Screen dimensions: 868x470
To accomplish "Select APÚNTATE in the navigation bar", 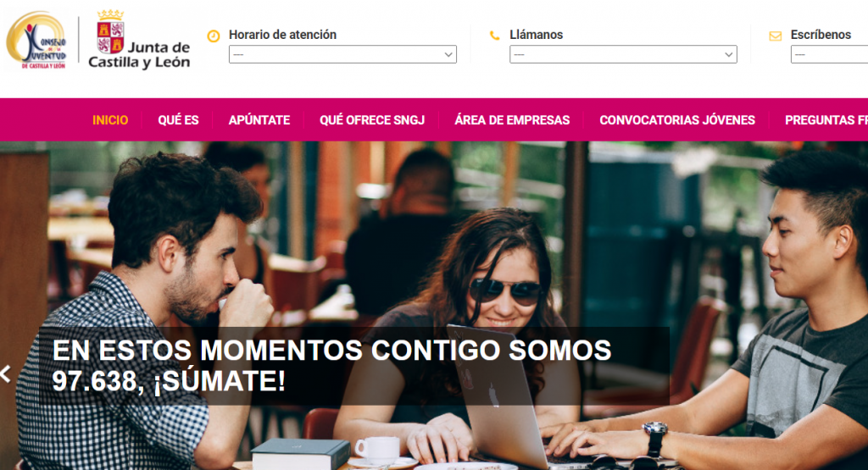I will pyautogui.click(x=259, y=120).
